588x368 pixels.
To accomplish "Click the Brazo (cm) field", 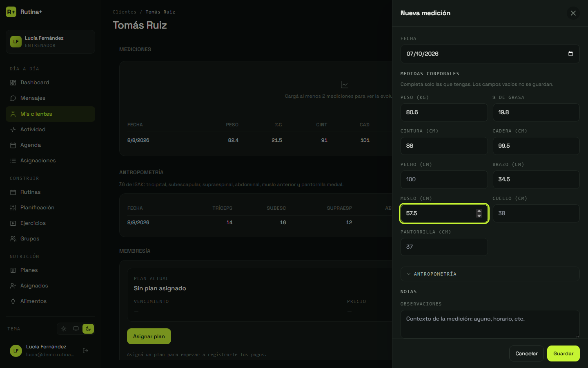I will pos(536,180).
